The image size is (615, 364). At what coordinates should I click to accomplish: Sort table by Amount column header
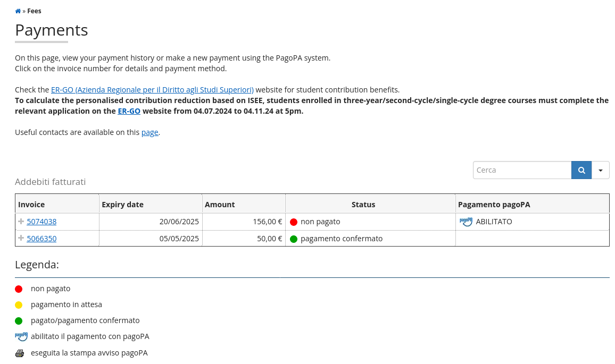tap(220, 205)
